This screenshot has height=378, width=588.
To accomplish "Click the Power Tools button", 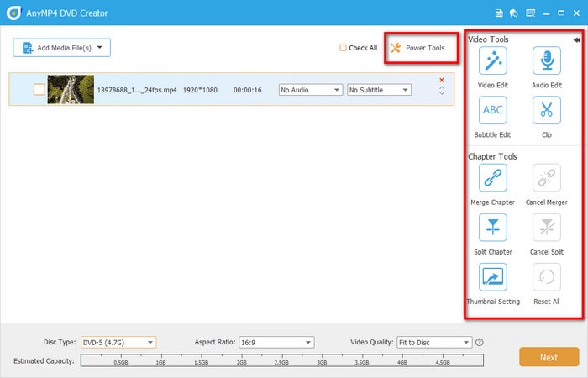I will click(x=418, y=48).
